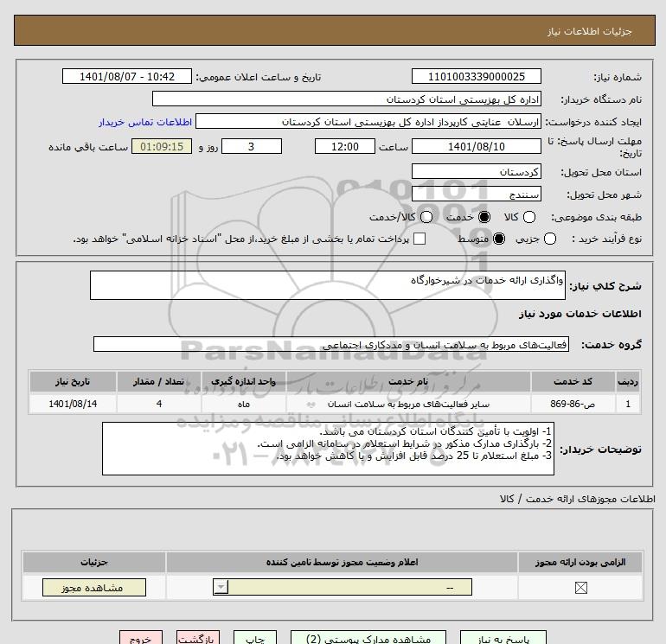Click the تاریخ نیاز column header
Image resolution: width=666 pixels, height=644 pixels.
click(73, 381)
